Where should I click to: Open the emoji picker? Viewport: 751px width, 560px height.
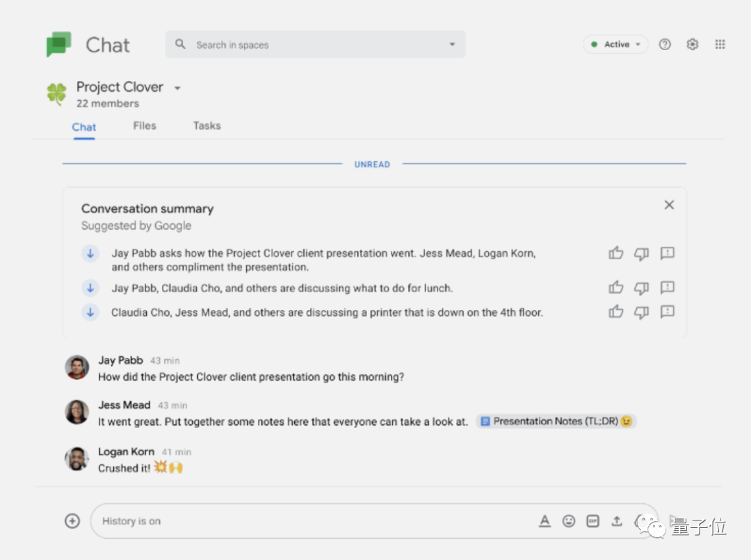569,520
